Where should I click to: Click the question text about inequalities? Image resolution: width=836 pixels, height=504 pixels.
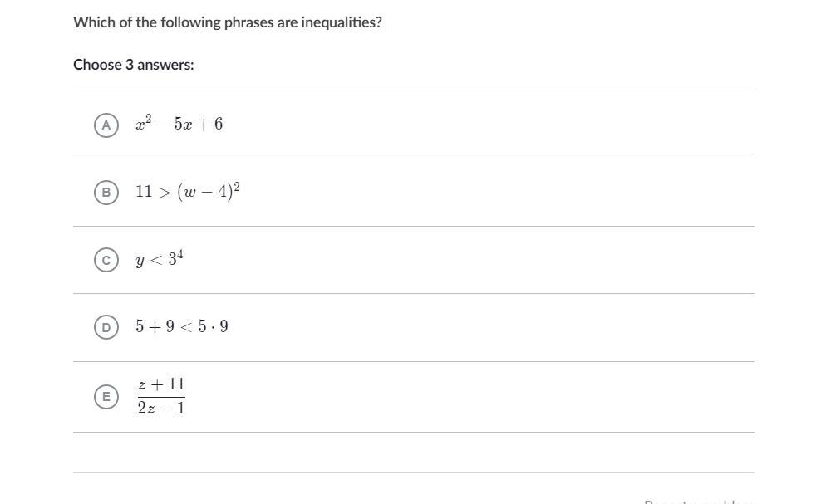click(x=228, y=22)
